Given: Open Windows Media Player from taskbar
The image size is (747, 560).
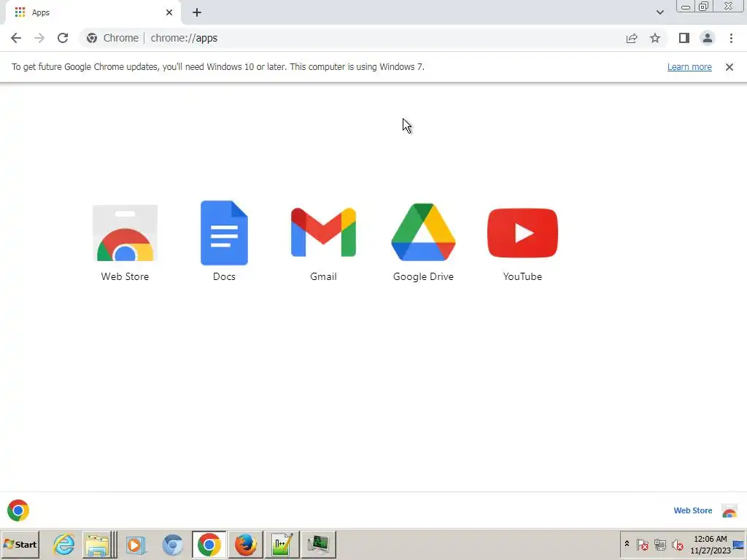Looking at the screenshot, I should pyautogui.click(x=136, y=544).
